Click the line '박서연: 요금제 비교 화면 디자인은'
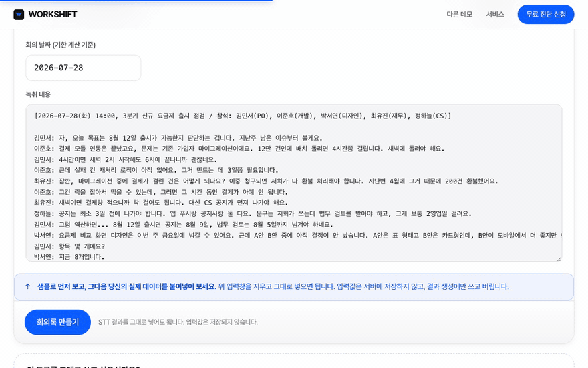The image size is (588, 368). pos(298,236)
